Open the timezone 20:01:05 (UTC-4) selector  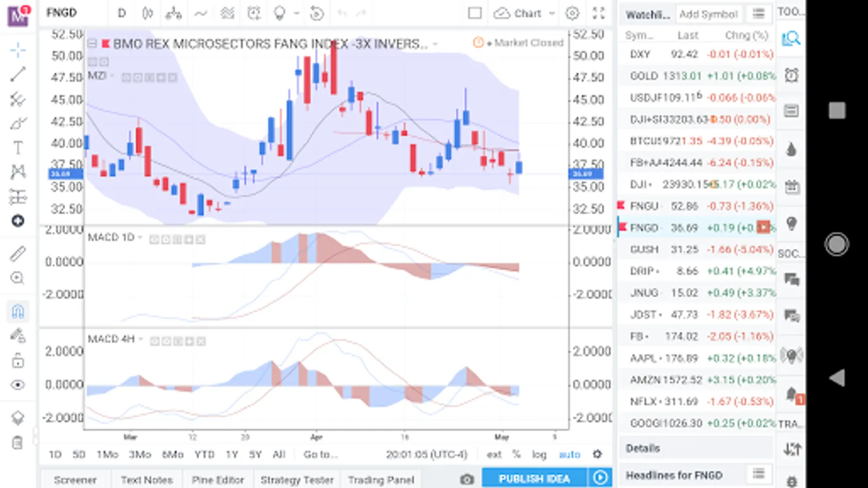tap(426, 454)
